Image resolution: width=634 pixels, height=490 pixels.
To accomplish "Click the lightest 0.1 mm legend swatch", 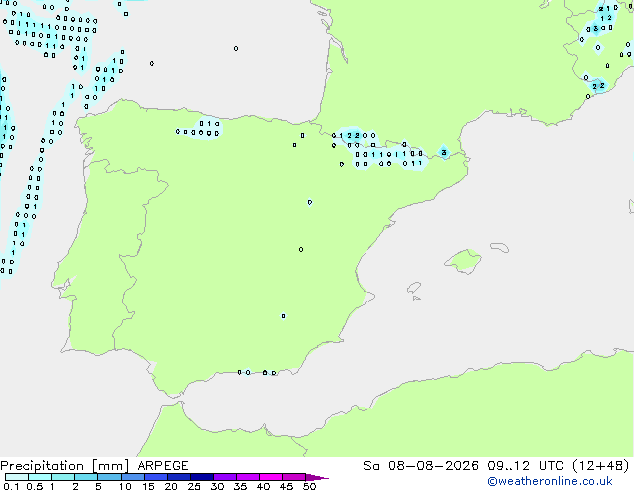I will 17,477.
